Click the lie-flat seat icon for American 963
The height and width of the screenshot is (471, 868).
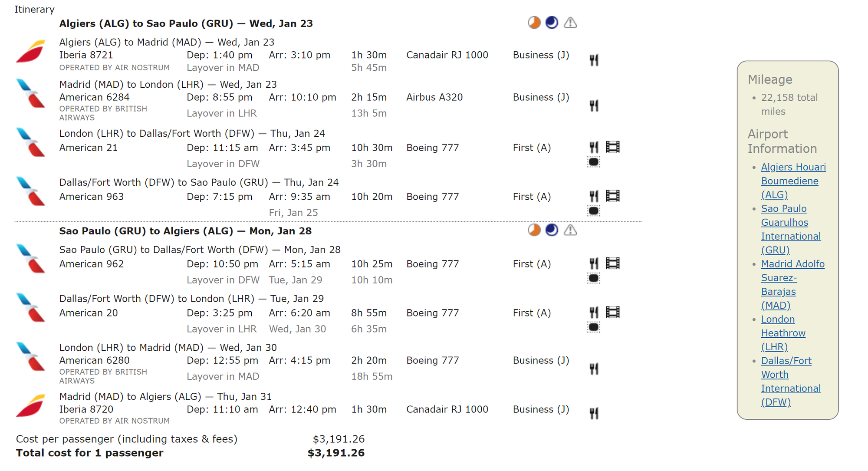(x=594, y=211)
